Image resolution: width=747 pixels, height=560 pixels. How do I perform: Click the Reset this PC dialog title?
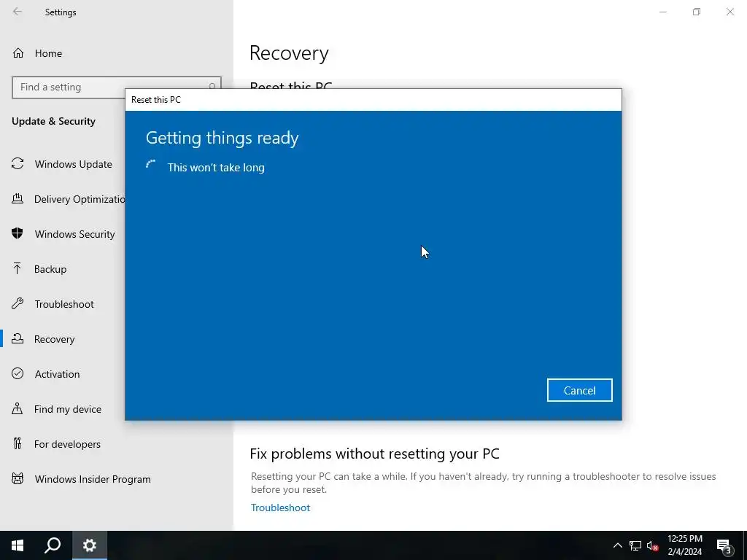tap(156, 100)
